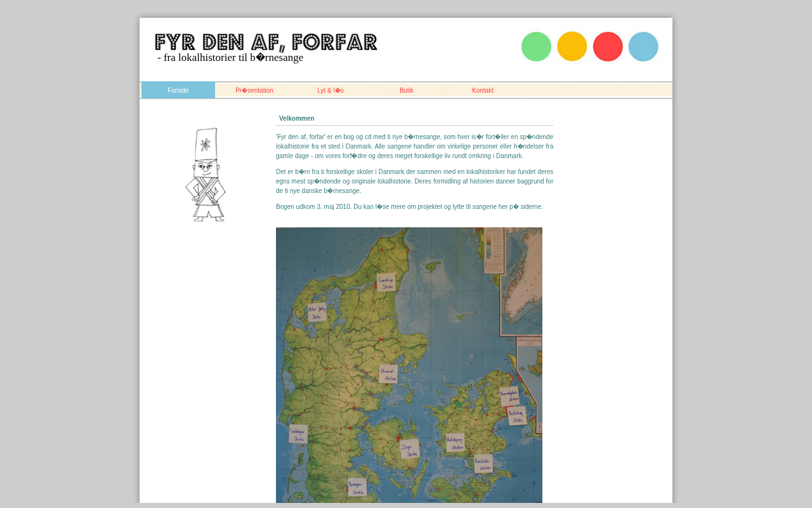This screenshot has height=508, width=812.
Task: Click the blue circle in the header
Action: (x=643, y=47)
